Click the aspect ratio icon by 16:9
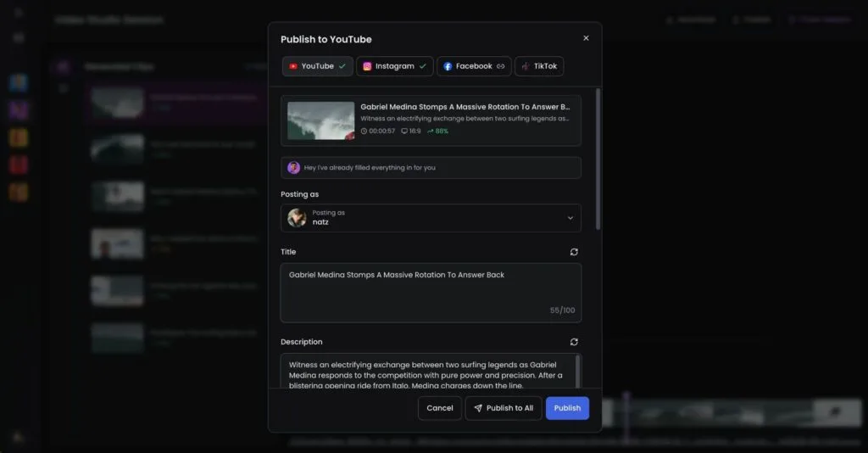Image resolution: width=868 pixels, height=453 pixels. click(404, 131)
